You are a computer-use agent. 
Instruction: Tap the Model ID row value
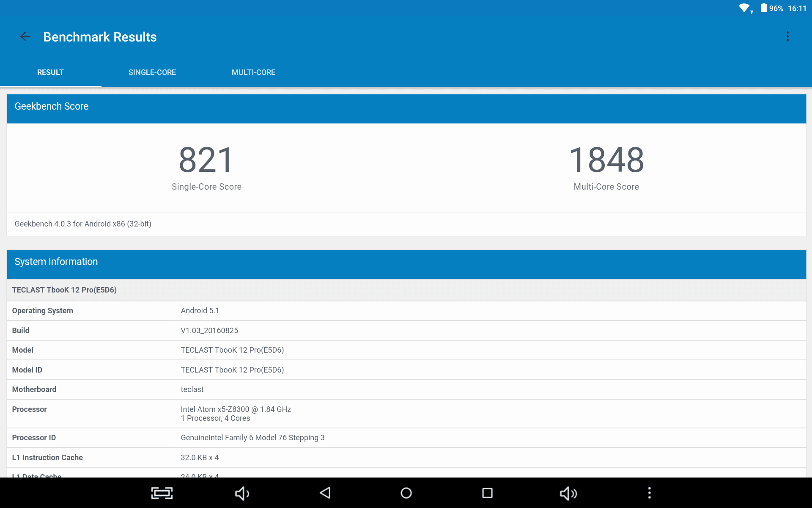pyautogui.click(x=232, y=370)
